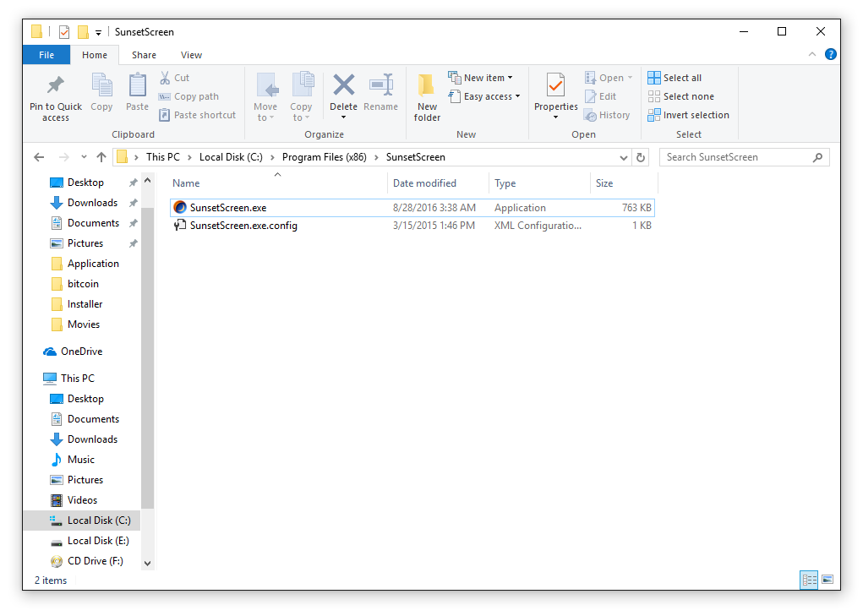Open the Properties icon
Image resolution: width=863 pixels, height=616 pixels.
(555, 85)
